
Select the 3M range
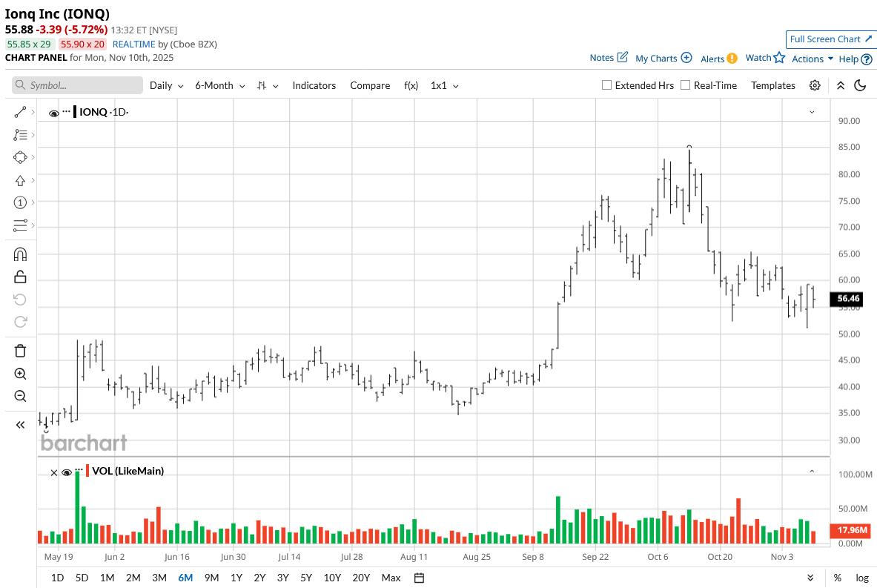(159, 578)
